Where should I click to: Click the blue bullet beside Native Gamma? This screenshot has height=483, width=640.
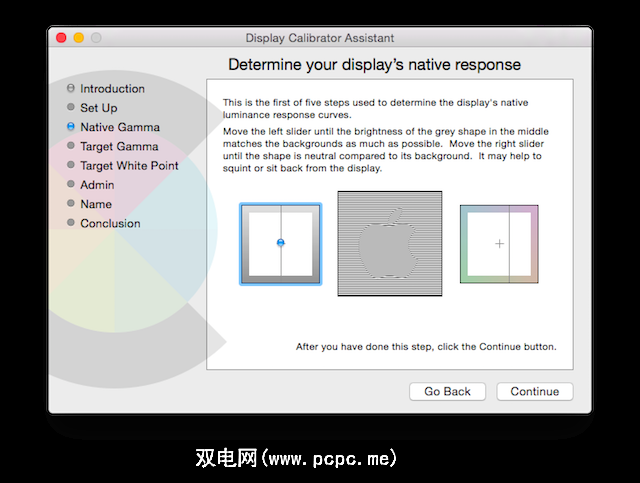(x=71, y=126)
